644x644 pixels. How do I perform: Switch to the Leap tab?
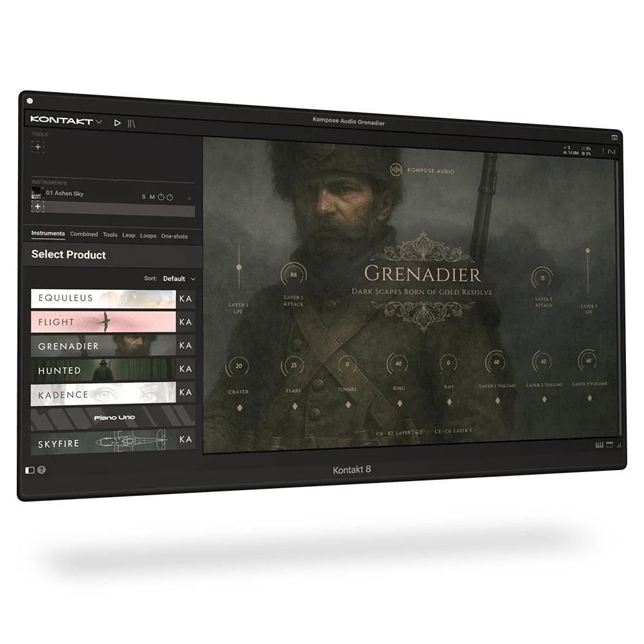[x=129, y=235]
